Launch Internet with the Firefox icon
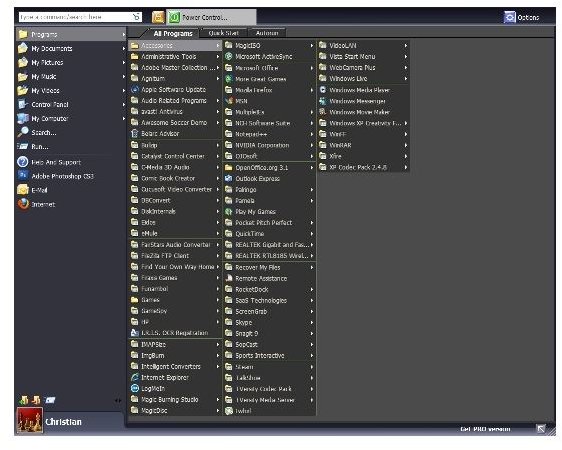The height and width of the screenshot is (450, 562). coord(71,204)
